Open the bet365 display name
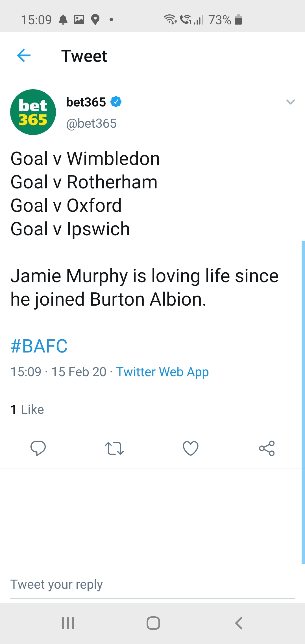The image size is (305, 644). [x=86, y=102]
